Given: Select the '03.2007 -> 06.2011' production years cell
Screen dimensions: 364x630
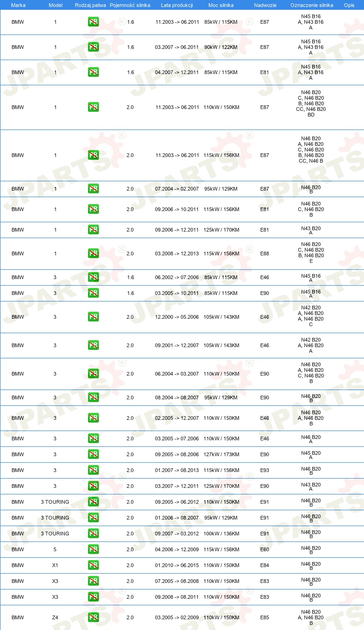Looking at the screenshot, I should (177, 47).
